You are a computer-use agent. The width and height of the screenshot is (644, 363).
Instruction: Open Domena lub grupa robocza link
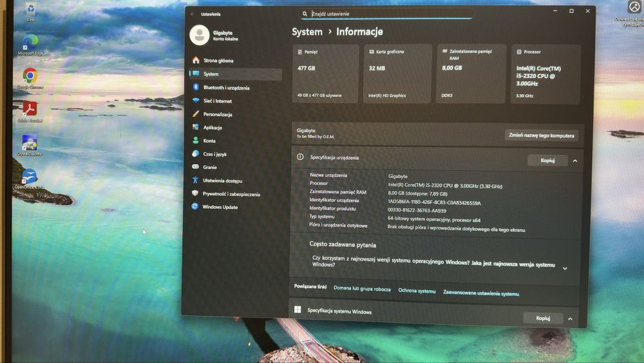[362, 289]
